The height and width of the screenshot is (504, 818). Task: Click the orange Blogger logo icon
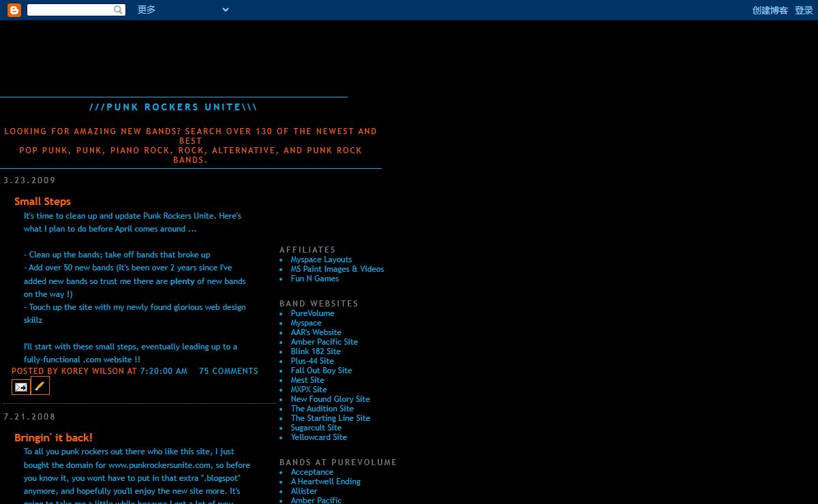(14, 10)
